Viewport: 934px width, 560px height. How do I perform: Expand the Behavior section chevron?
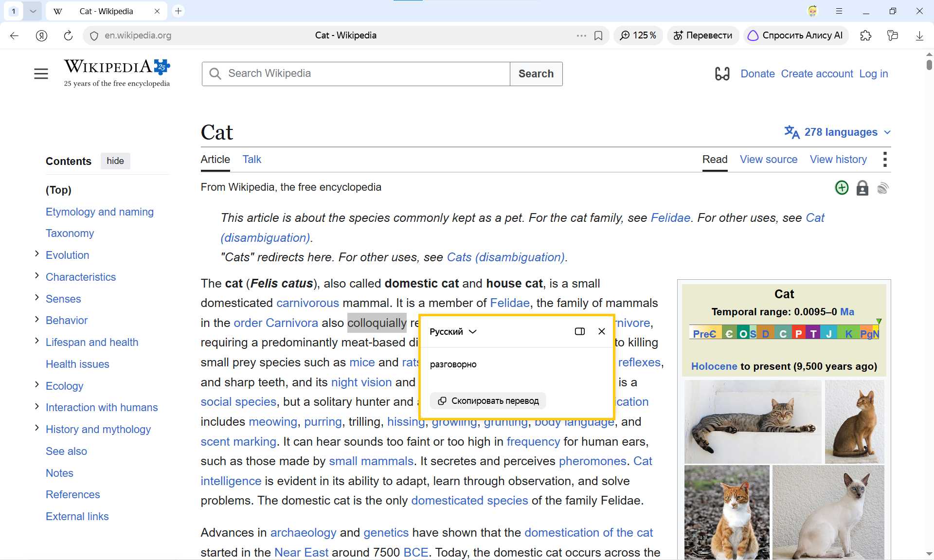(x=36, y=319)
